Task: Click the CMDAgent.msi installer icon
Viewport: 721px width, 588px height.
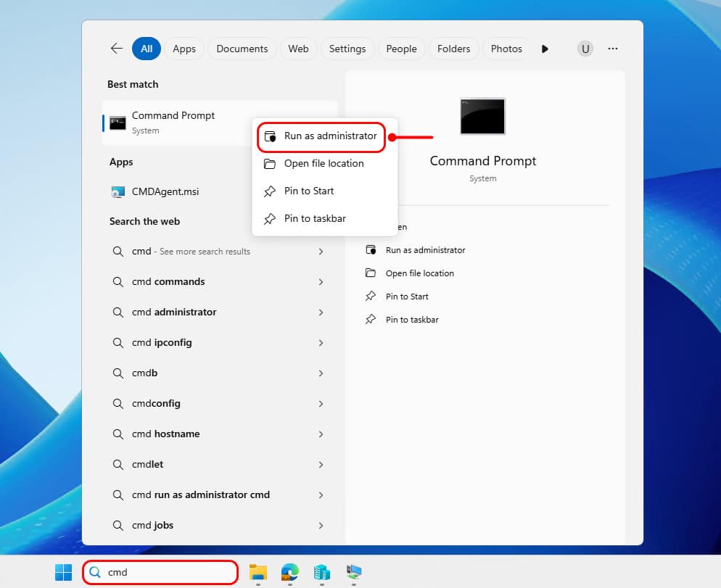Action: (118, 191)
